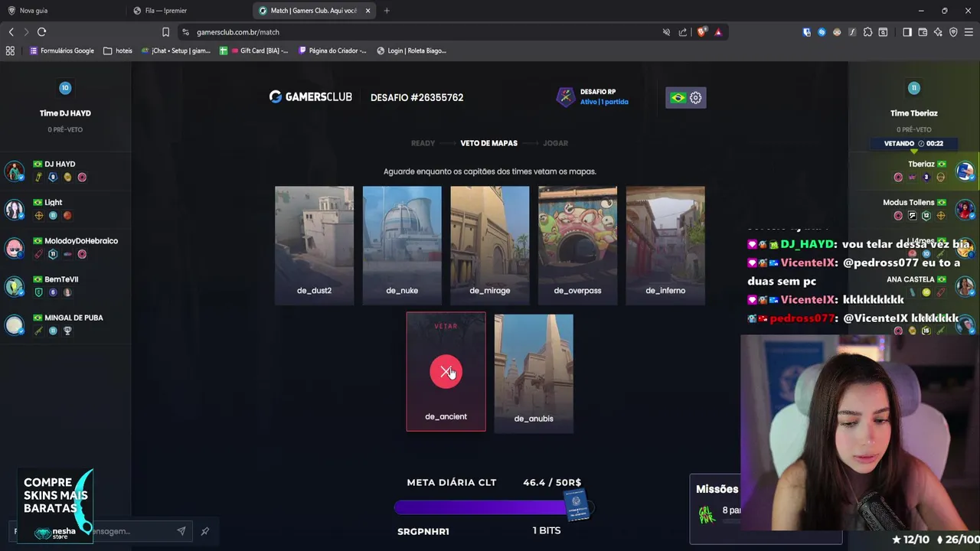Open the 'hoteis' bookmarks folder
Viewport: 980px width, 551px height.
[118, 51]
